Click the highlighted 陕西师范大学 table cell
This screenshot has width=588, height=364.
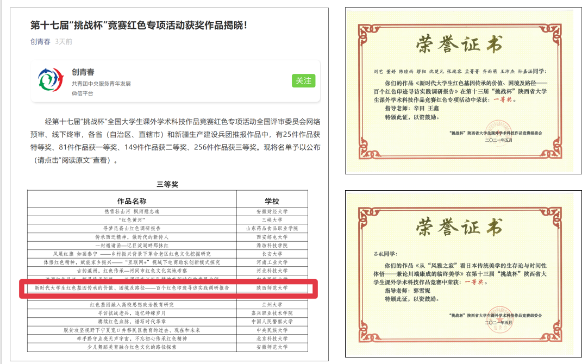(x=272, y=288)
